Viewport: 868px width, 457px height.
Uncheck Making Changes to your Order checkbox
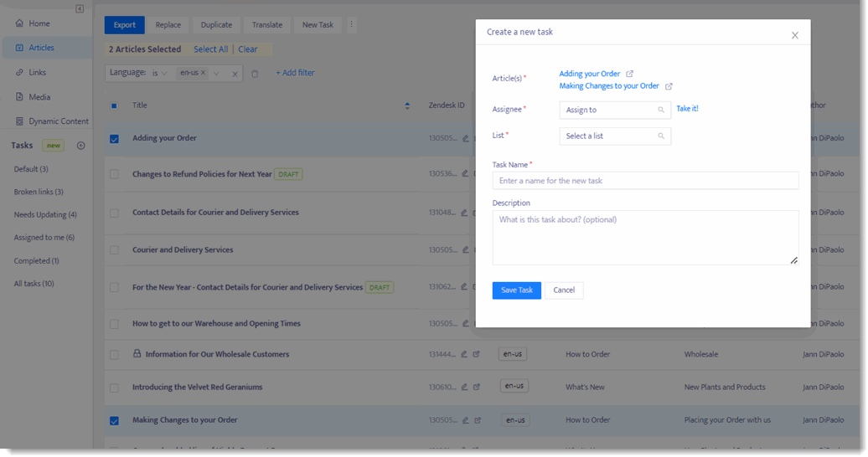pyautogui.click(x=114, y=421)
